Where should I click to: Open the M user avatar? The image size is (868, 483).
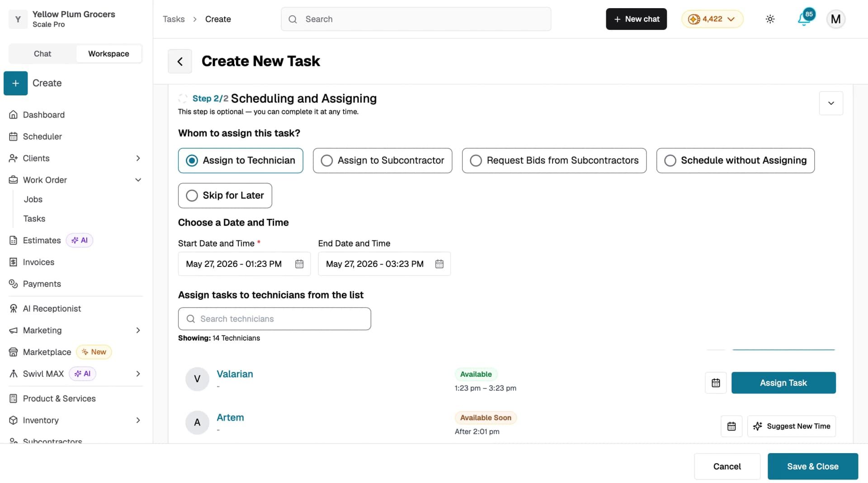tap(835, 19)
